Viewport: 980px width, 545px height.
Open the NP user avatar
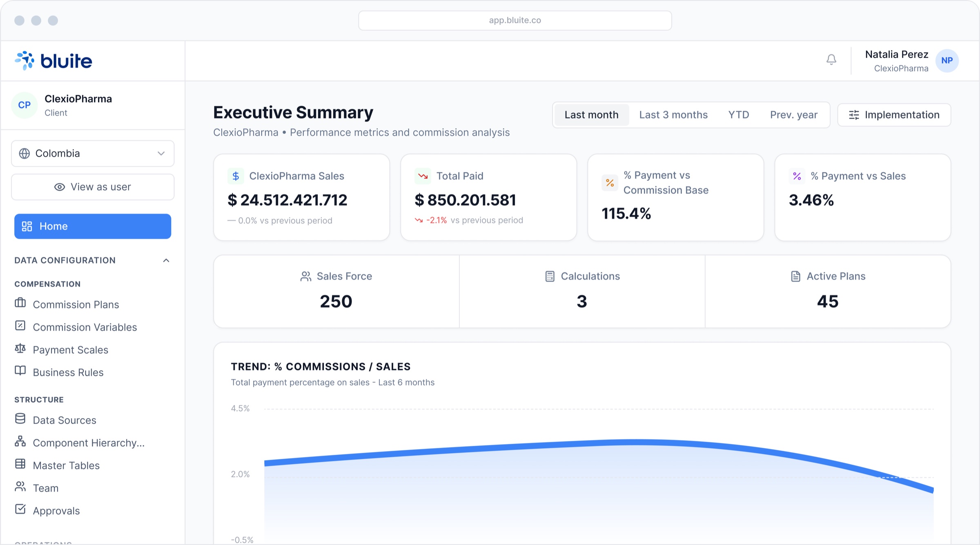pos(947,61)
